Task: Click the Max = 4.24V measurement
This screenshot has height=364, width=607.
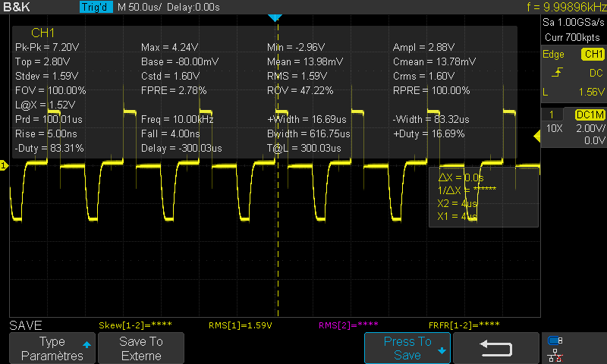Action: (x=169, y=47)
